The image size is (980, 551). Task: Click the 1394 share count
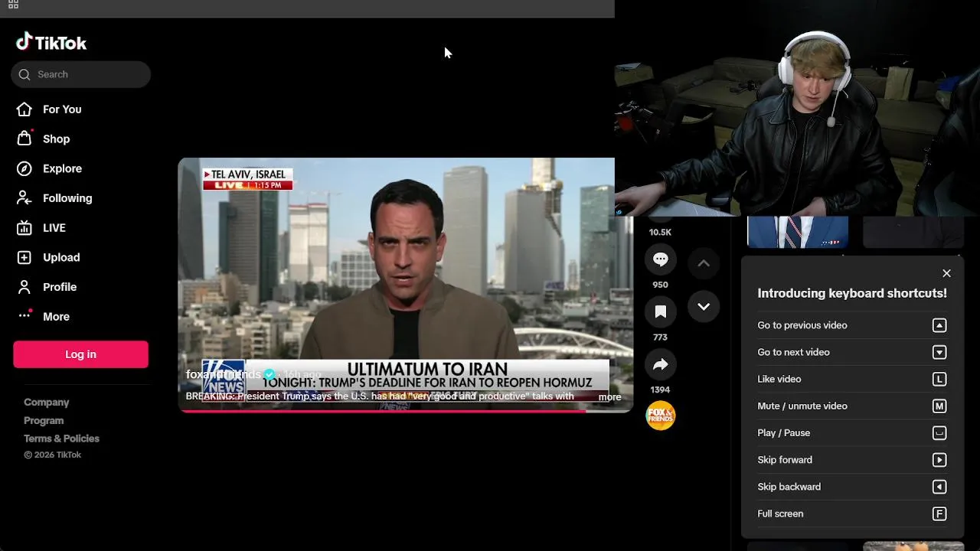tap(660, 390)
